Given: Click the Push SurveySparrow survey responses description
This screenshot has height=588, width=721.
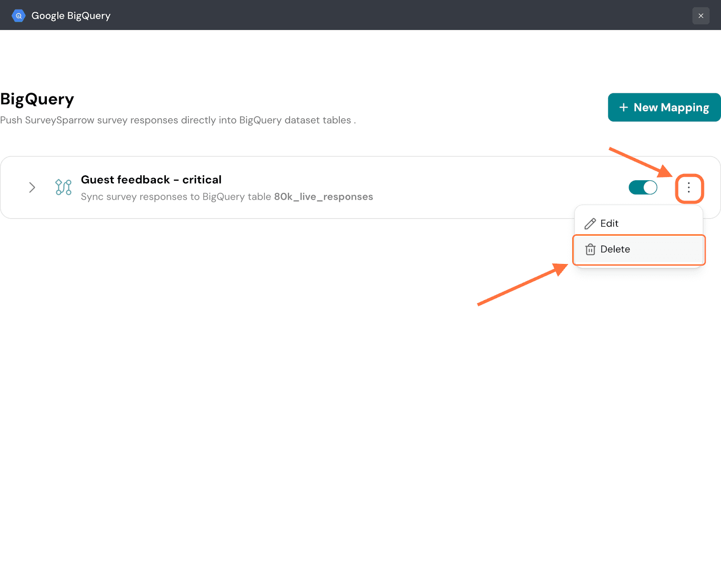Looking at the screenshot, I should tap(178, 120).
